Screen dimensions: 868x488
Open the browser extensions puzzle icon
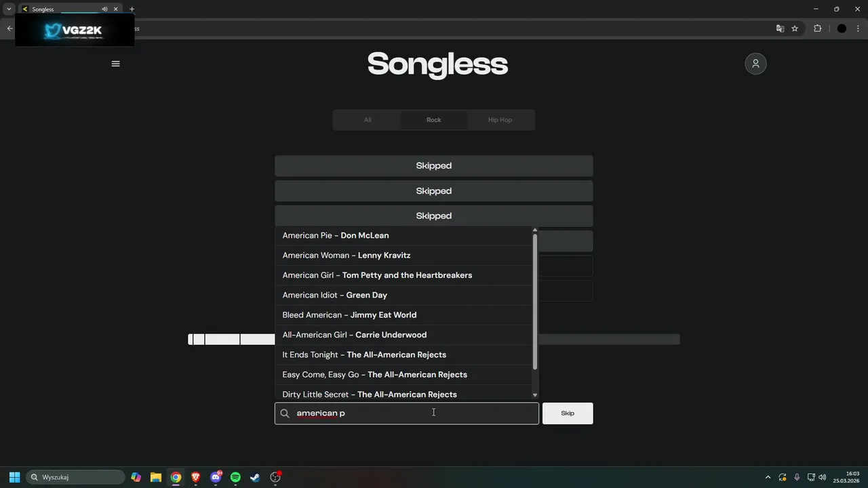pyautogui.click(x=817, y=28)
